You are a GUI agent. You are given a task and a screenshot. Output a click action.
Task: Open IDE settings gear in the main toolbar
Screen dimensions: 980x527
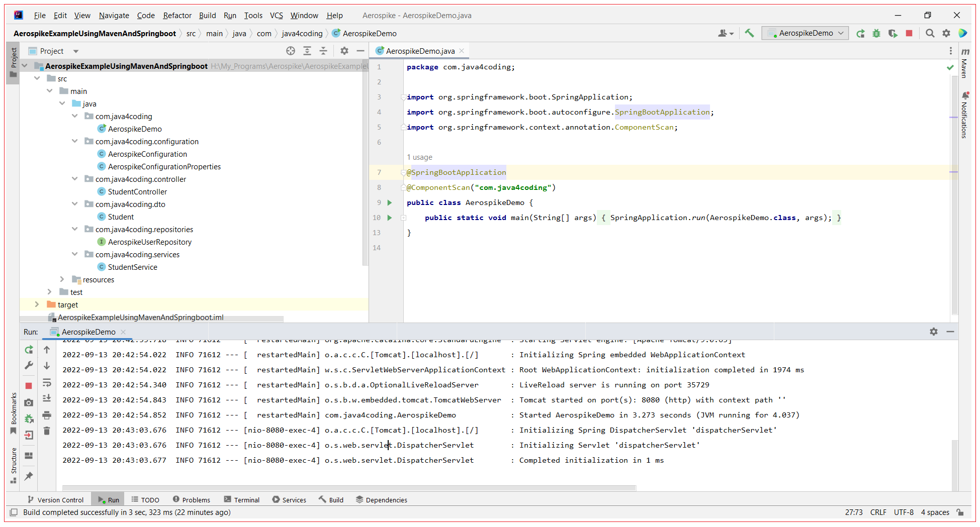click(x=946, y=33)
